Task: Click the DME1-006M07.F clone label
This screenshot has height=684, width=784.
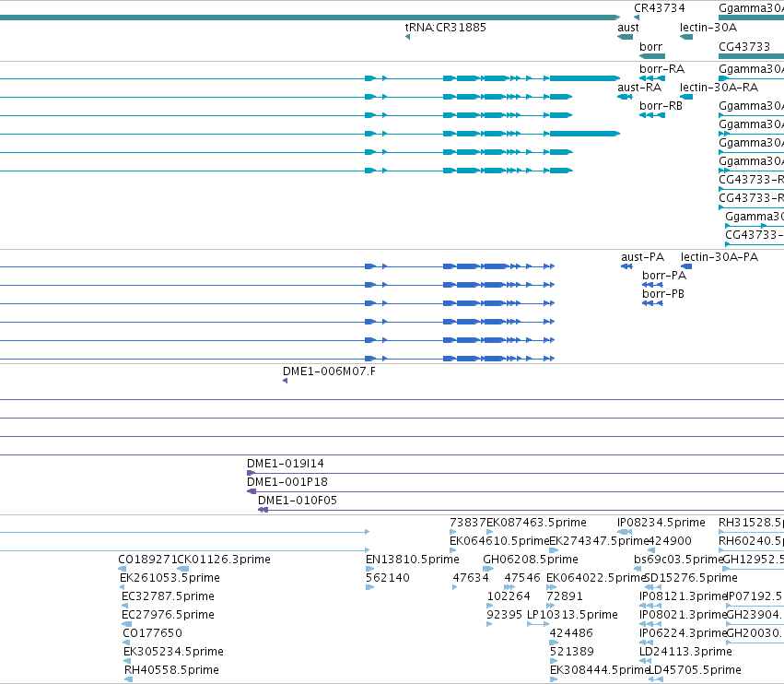Action: tap(329, 371)
